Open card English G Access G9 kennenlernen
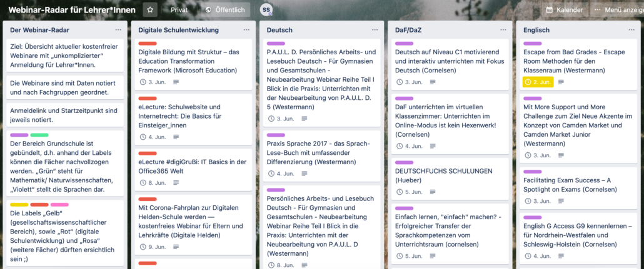 pyautogui.click(x=578, y=238)
